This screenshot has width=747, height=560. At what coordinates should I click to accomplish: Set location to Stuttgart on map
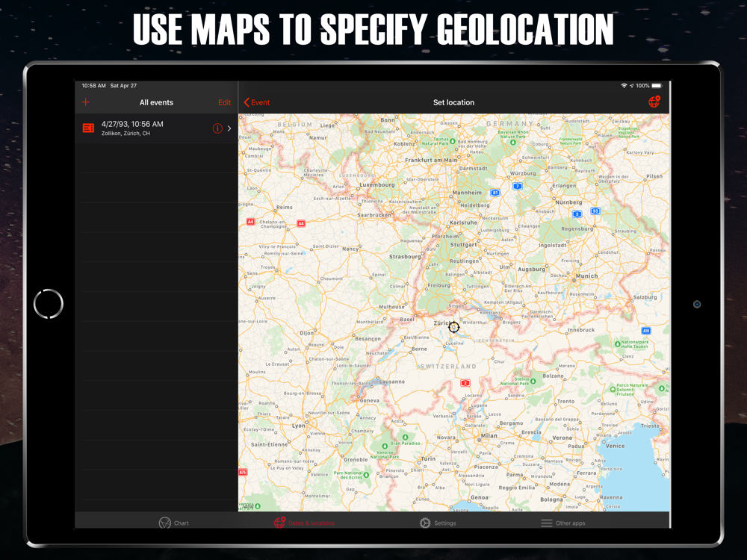point(463,245)
